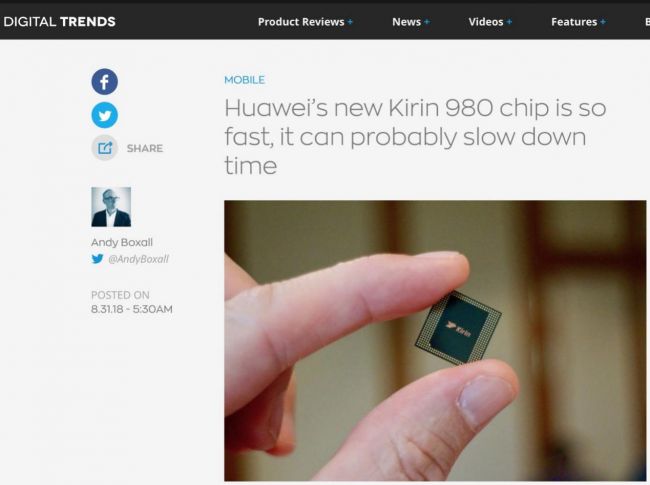Open the Share options icon
Screen dimensions: 650x485
point(104,148)
